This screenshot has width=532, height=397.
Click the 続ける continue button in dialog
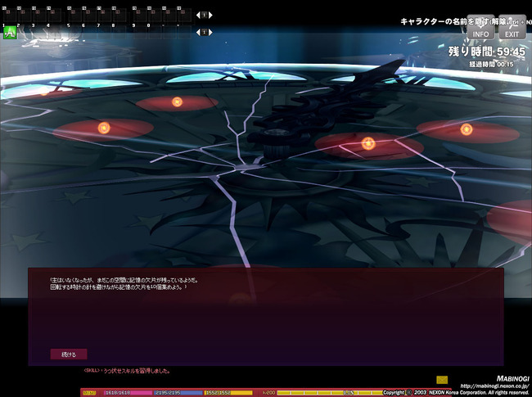(x=69, y=354)
